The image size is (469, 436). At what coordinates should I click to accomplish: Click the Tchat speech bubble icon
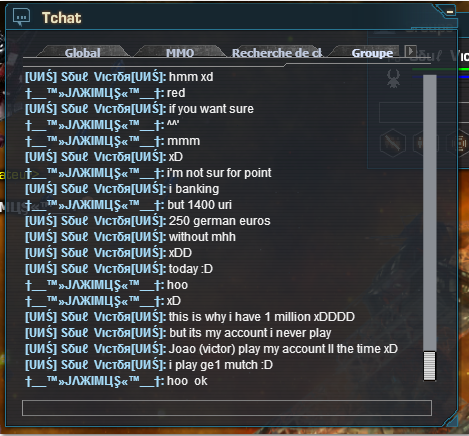click(x=21, y=17)
